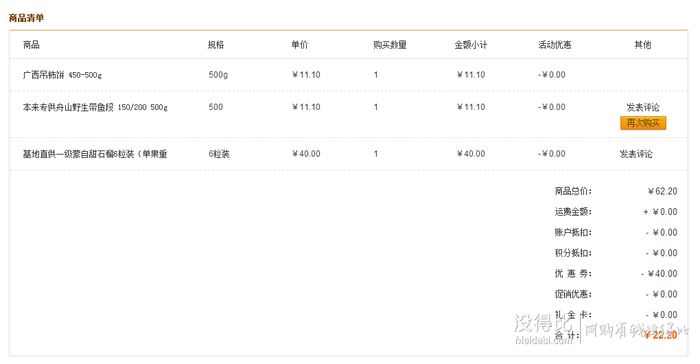Click the orange 合计 total ¥22.20
Image resolution: width=700 pixels, height=364 pixels.
point(661,335)
